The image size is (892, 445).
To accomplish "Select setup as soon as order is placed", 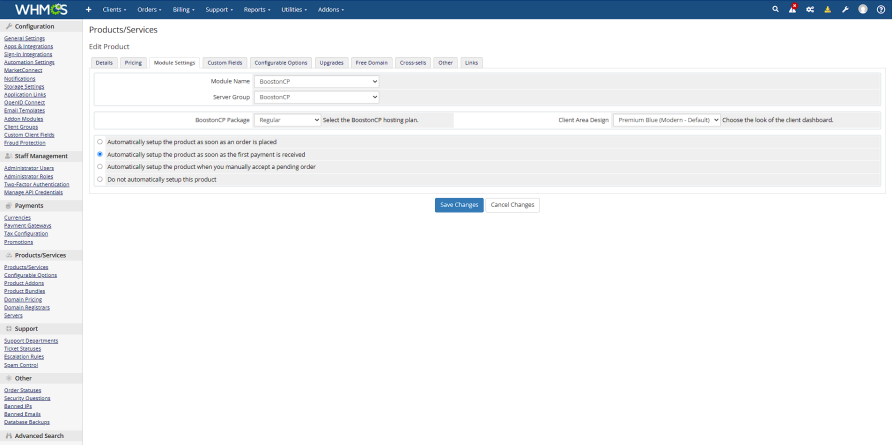I will click(100, 142).
